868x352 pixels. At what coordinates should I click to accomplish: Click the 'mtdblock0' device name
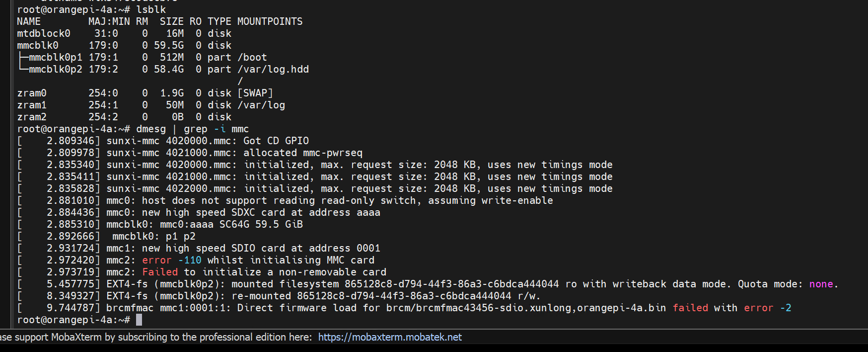(44, 33)
